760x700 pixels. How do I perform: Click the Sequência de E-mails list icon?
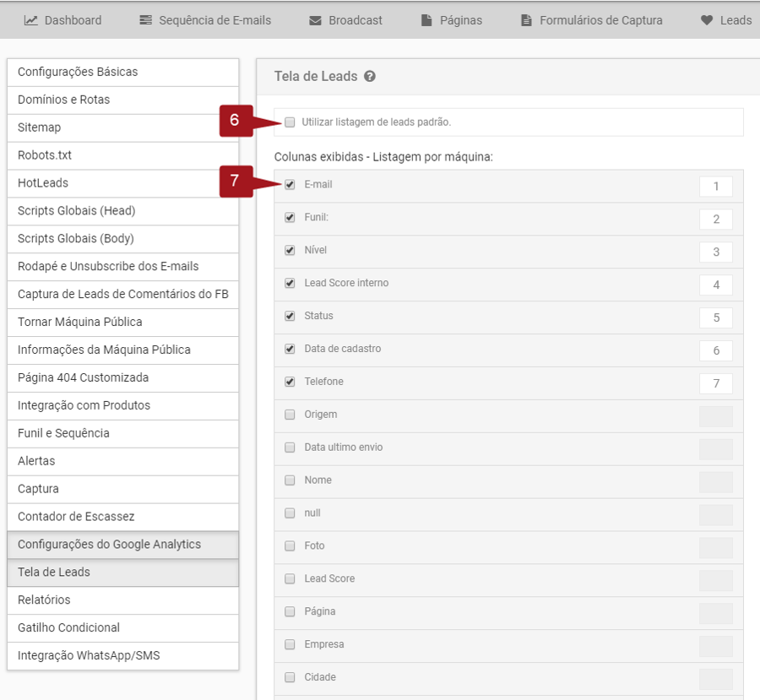click(x=146, y=20)
